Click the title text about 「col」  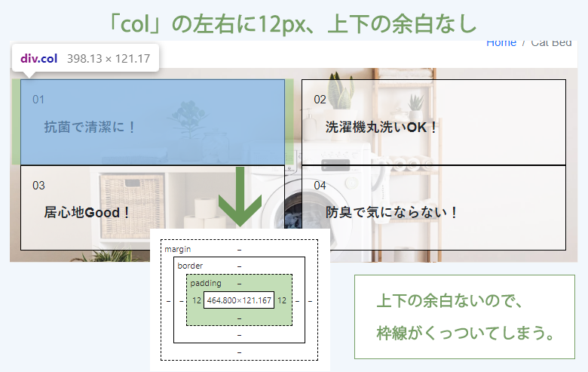click(293, 22)
